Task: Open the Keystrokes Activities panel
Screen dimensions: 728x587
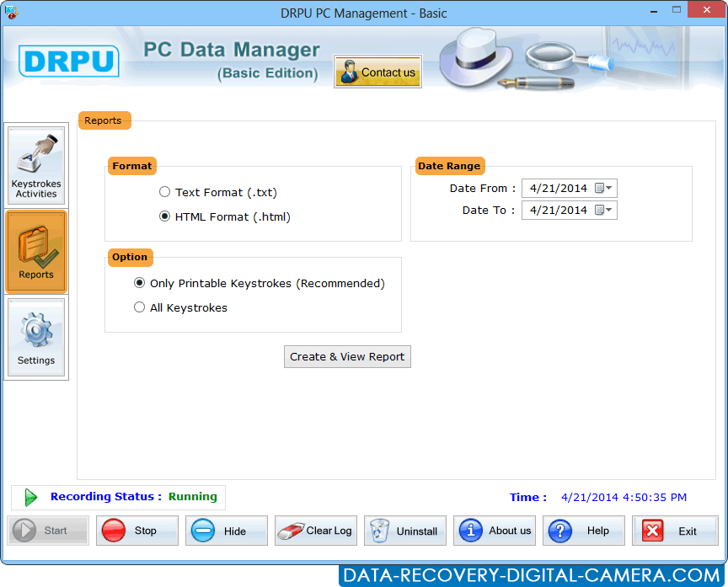Action: (x=36, y=165)
